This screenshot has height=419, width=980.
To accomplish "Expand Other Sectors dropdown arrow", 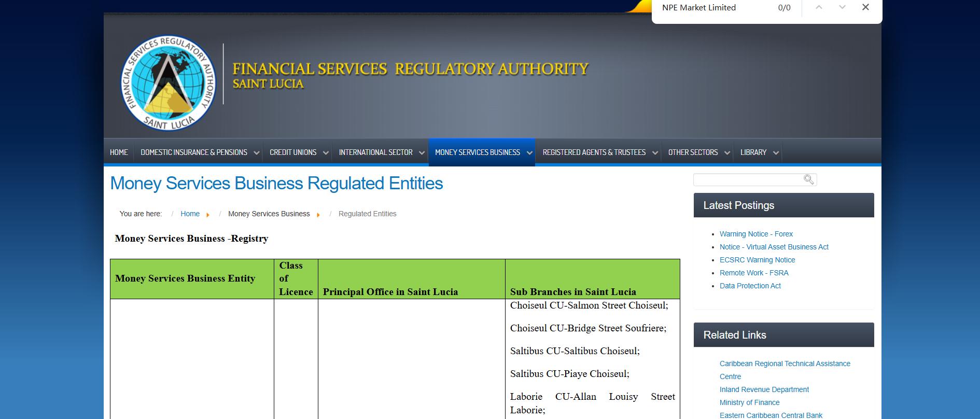I will click(727, 153).
